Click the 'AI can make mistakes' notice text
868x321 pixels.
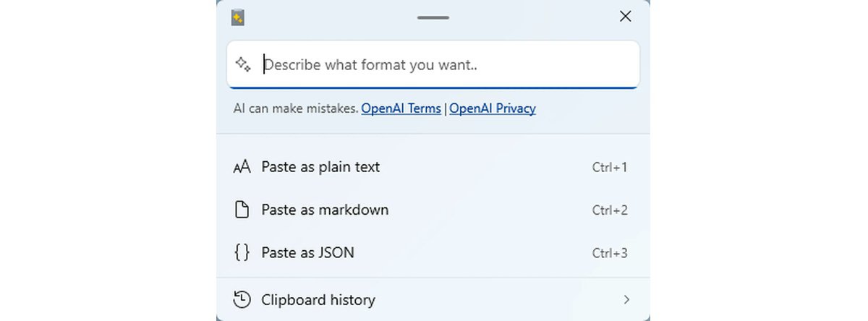pyautogui.click(x=296, y=108)
